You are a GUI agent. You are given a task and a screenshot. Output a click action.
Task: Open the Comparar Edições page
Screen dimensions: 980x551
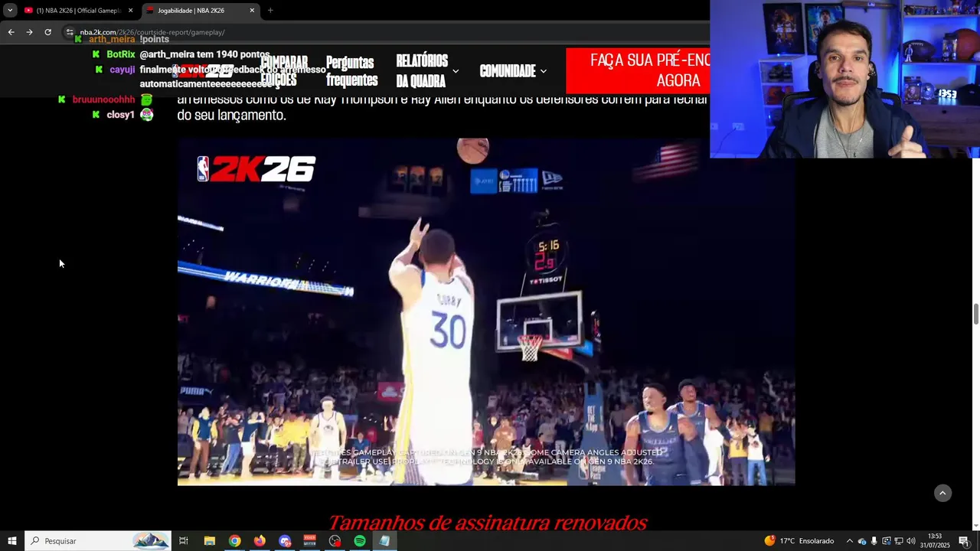pos(284,71)
